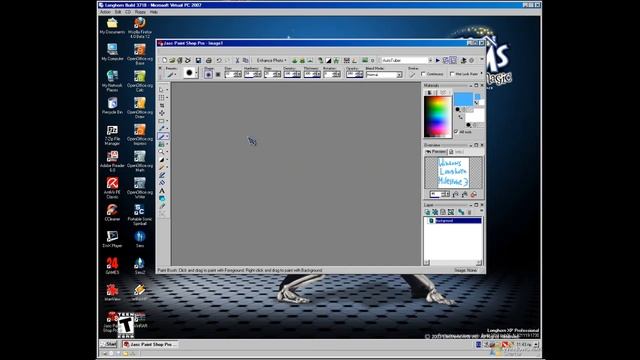The height and width of the screenshot is (360, 640).
Task: Click the Save (floppy disk) toolbar icon
Action: click(x=198, y=60)
